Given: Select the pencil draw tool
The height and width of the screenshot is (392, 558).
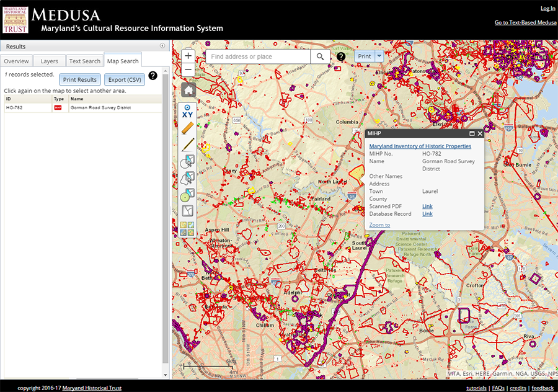Looking at the screenshot, I should click(x=188, y=145).
